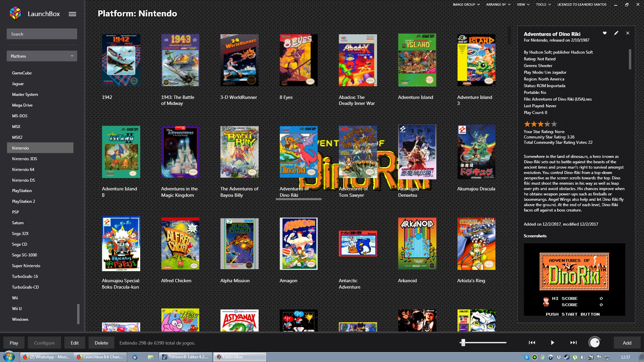Screen dimensions: 644x362
Task: Open the Dino Riki title screenshot
Action: point(575,280)
